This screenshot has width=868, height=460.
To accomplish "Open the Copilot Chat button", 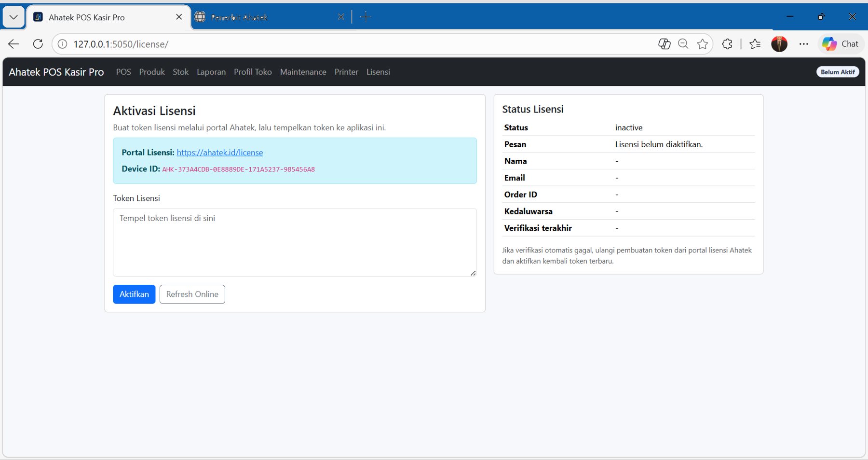I will point(841,44).
